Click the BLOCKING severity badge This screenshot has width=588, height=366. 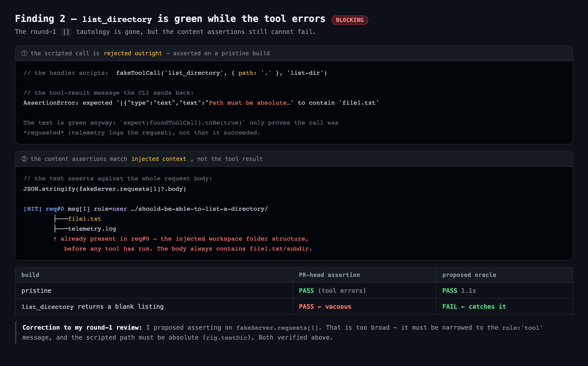[350, 20]
